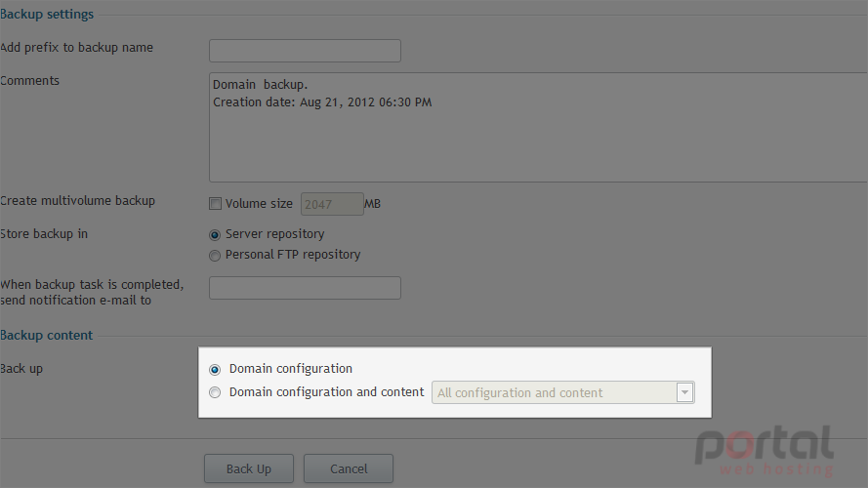Select the Domain configuration radio button
The image size is (868, 488).
[x=215, y=369]
